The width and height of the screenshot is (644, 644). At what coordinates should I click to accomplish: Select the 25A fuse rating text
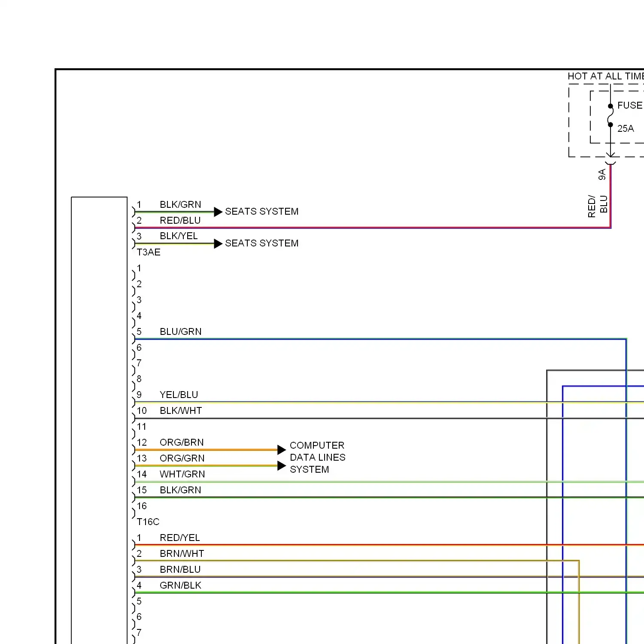626,128
